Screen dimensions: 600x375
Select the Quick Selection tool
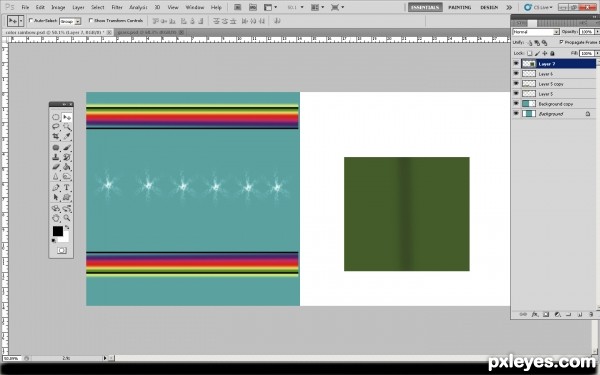point(67,127)
